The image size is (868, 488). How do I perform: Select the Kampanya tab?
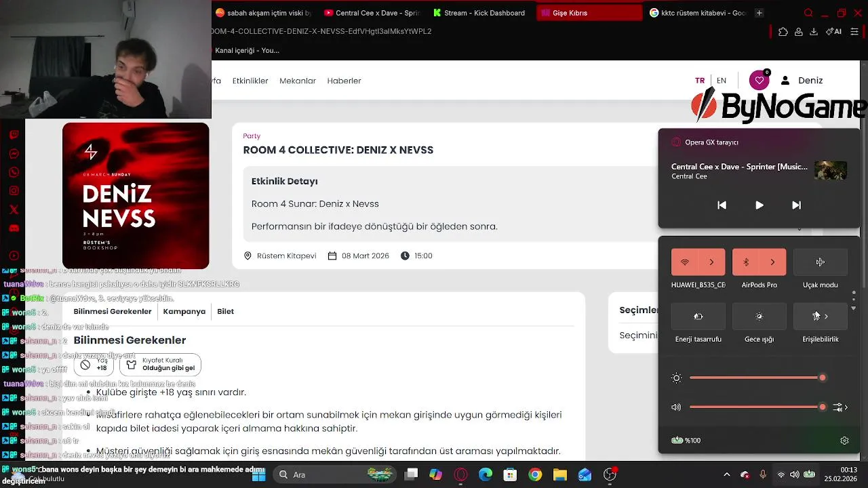coord(184,312)
